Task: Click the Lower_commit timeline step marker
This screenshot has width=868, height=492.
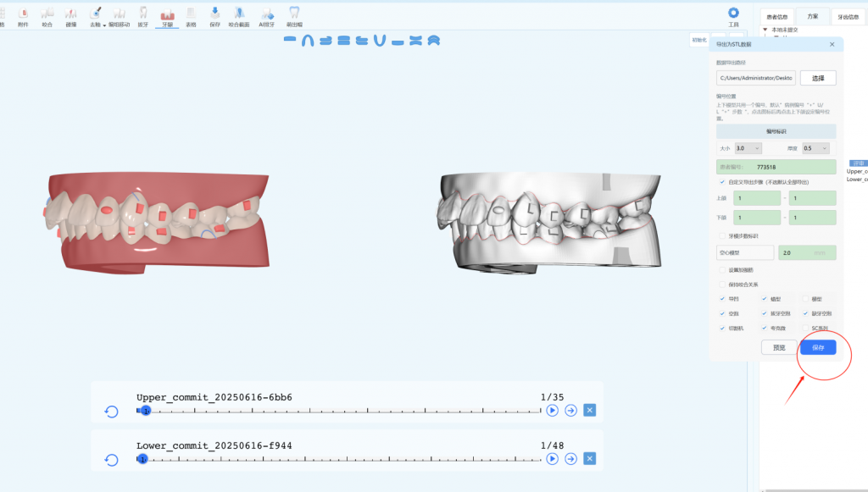Action: (142, 459)
